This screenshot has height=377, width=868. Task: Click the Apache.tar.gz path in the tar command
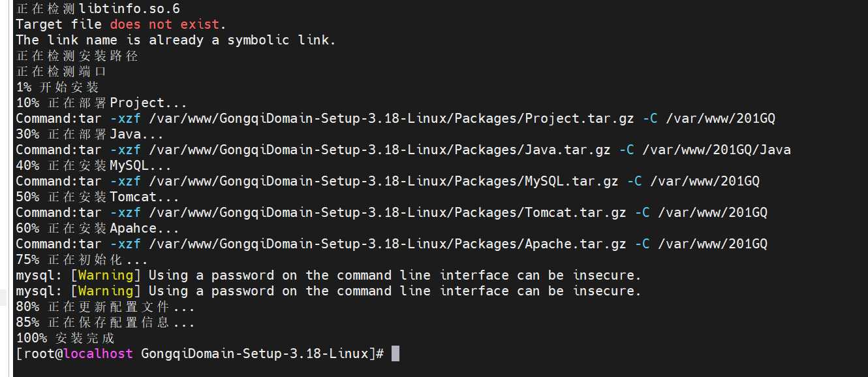coord(388,244)
